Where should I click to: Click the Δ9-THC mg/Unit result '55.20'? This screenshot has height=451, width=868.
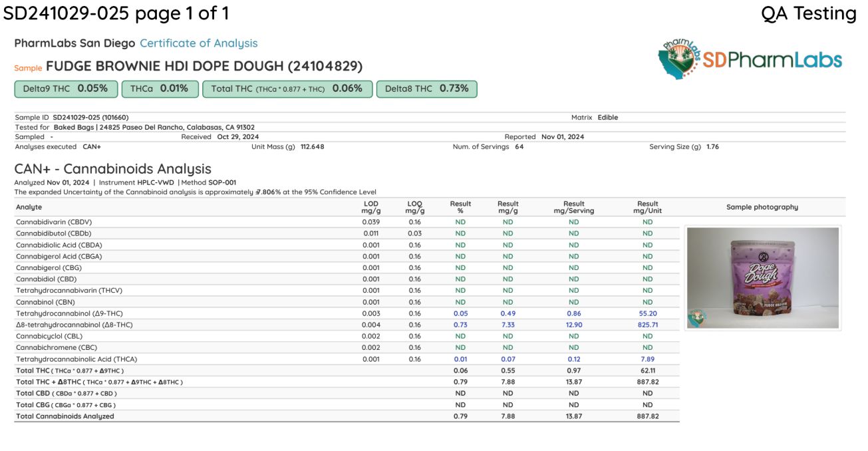click(x=647, y=313)
